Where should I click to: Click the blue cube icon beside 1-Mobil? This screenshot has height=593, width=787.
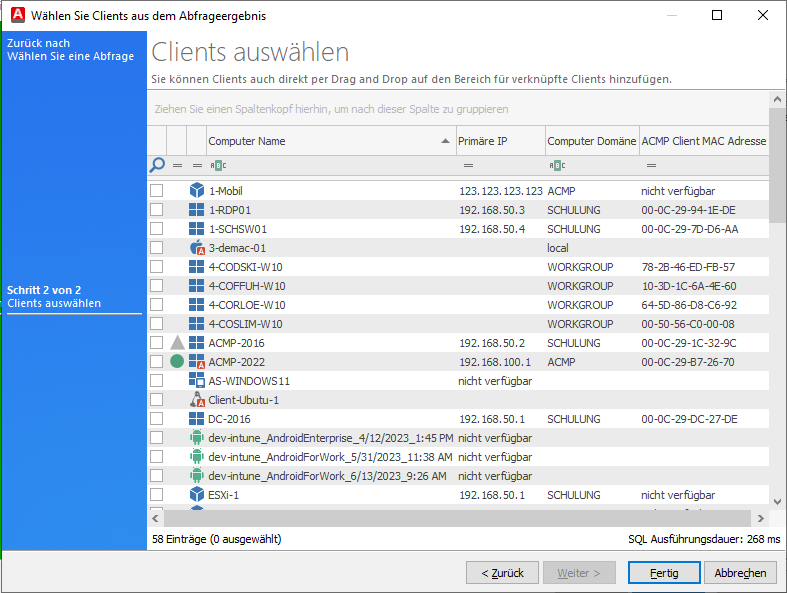click(x=196, y=191)
